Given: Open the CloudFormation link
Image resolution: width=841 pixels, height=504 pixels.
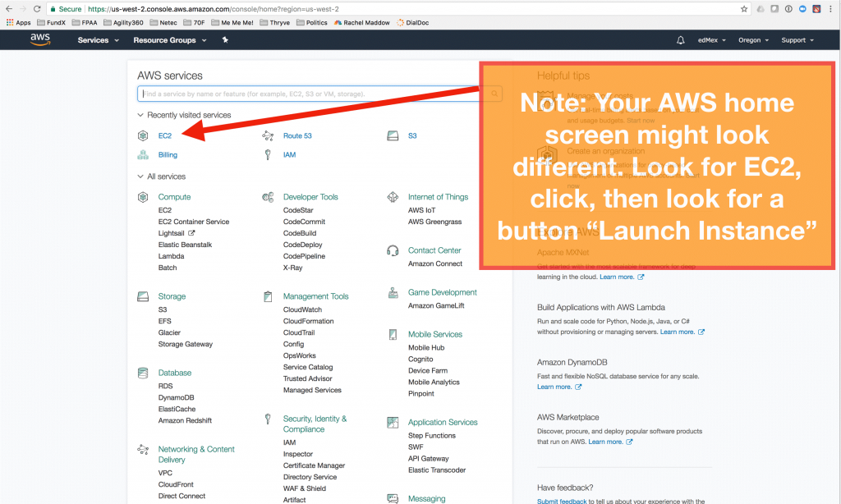Looking at the screenshot, I should coord(309,321).
